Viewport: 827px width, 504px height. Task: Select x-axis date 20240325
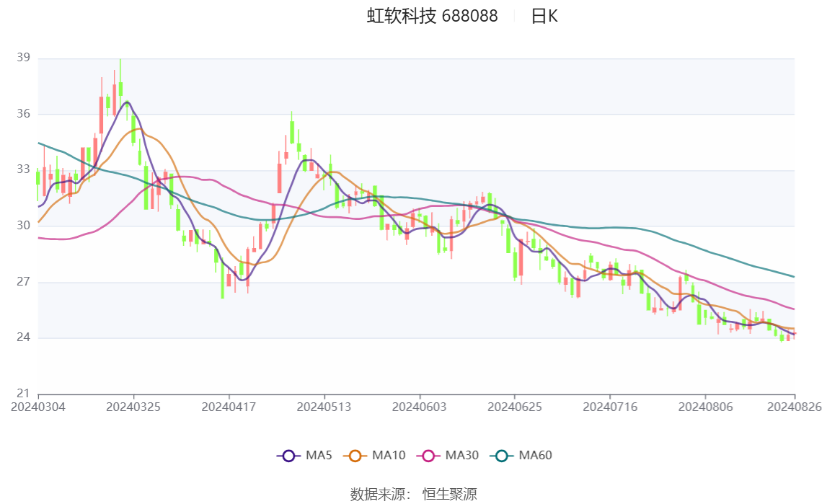click(x=133, y=407)
